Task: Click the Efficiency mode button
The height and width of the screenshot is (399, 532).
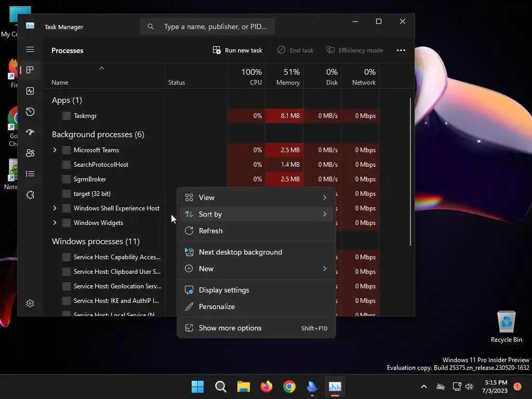Action: click(354, 50)
